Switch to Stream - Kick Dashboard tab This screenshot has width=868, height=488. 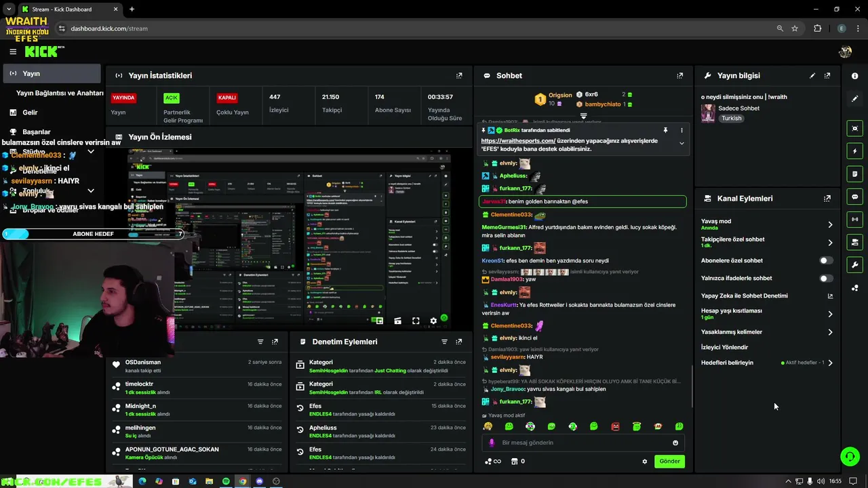pos(69,9)
